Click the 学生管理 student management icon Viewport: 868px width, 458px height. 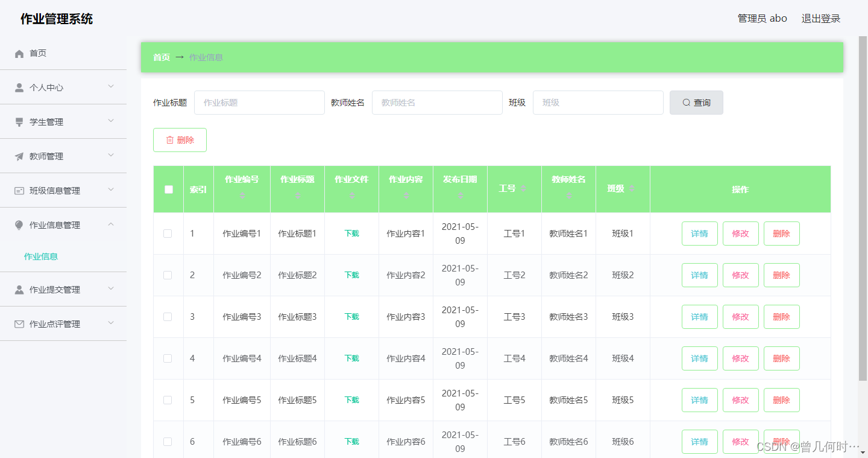coord(19,121)
